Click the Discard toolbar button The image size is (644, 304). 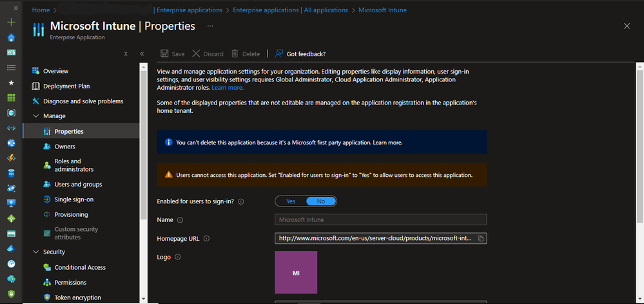click(x=208, y=54)
